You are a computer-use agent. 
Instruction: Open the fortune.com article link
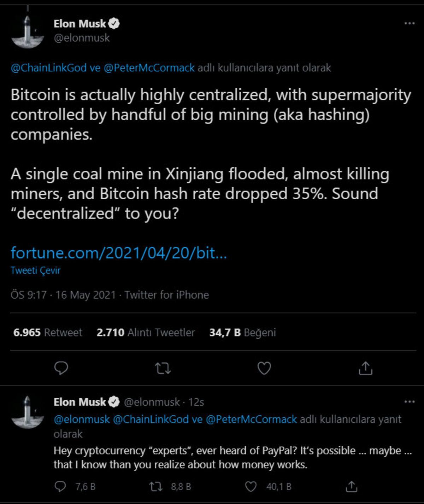coord(118,253)
